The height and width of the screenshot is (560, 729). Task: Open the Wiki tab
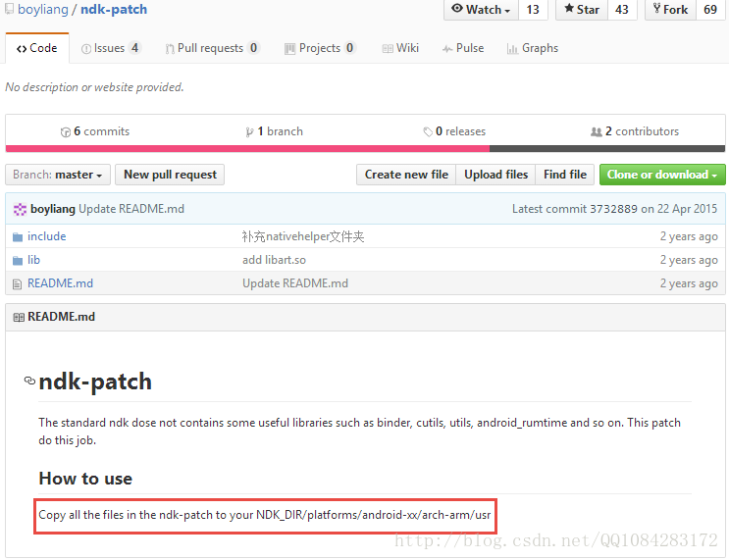[400, 48]
